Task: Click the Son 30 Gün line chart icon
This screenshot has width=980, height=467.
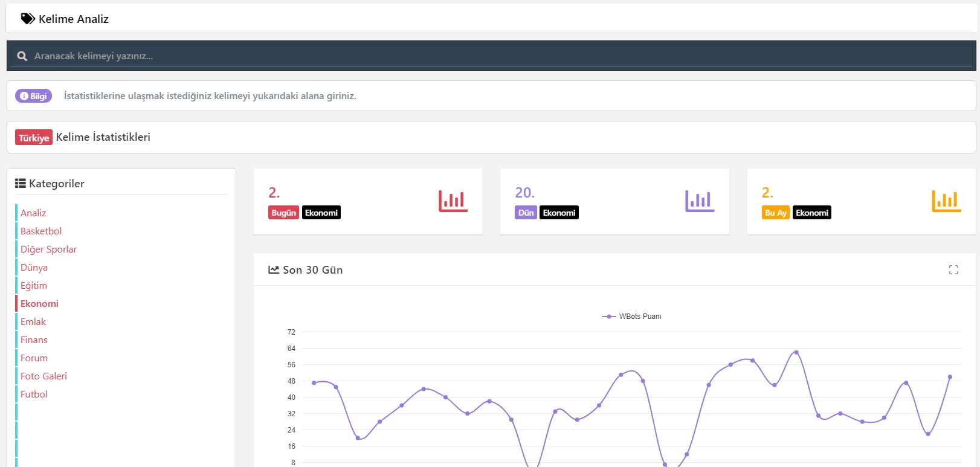Action: coord(274,270)
